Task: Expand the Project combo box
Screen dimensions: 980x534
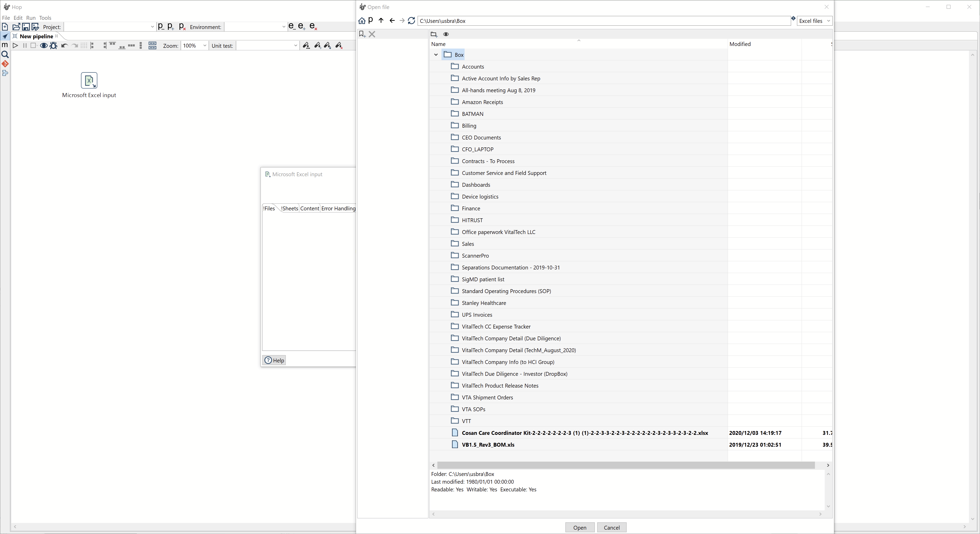Action: (x=152, y=27)
